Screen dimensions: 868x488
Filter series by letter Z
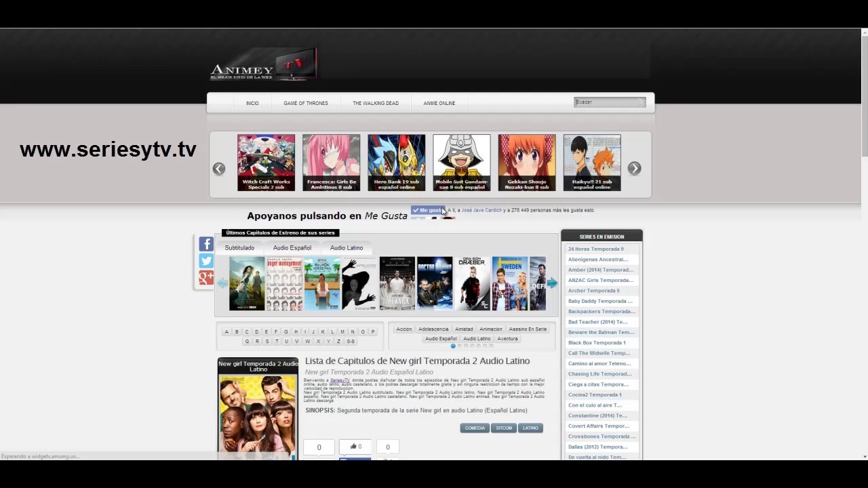pyautogui.click(x=338, y=341)
